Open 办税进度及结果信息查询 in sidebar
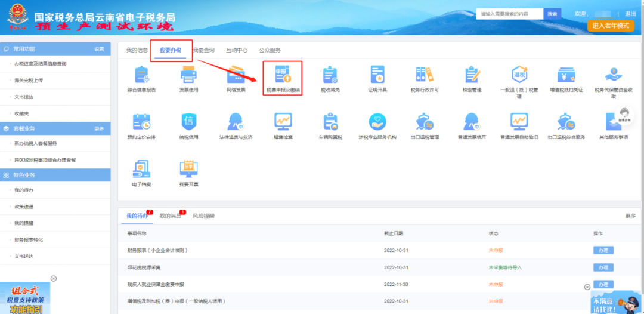Screen dimensions: 644x314 click(x=41, y=64)
